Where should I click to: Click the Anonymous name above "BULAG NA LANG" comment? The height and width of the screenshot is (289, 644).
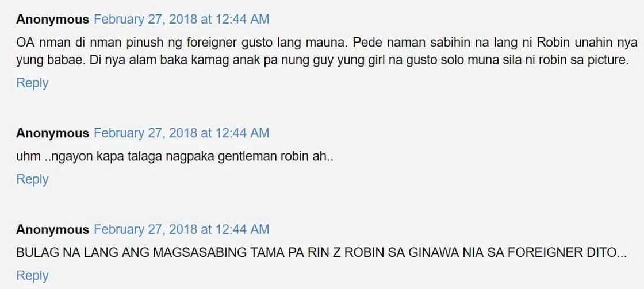(52, 229)
